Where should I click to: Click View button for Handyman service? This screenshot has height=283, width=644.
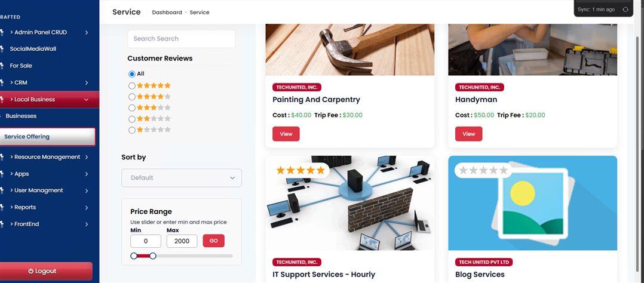[x=468, y=134]
